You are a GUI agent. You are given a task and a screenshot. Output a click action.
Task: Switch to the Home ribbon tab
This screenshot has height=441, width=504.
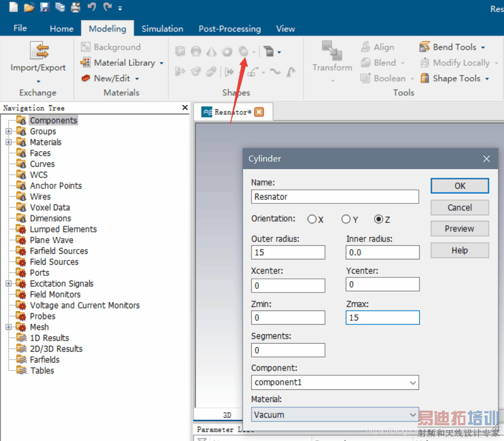tap(62, 29)
